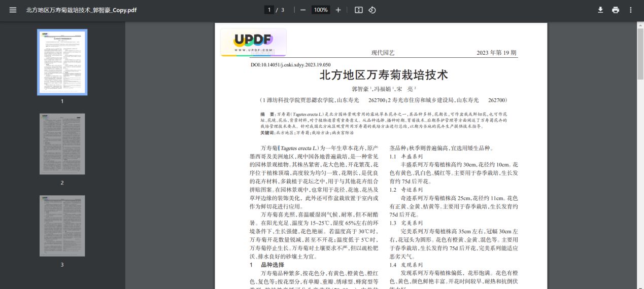
Task: Click the DOI text on the page
Action: tap(291, 65)
